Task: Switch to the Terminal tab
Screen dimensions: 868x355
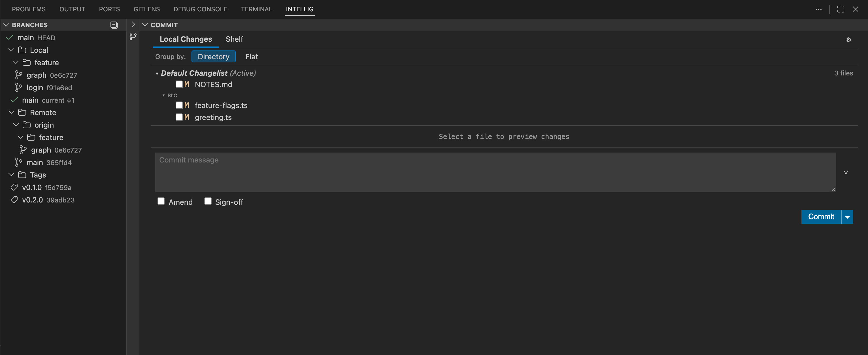Action: 256,9
